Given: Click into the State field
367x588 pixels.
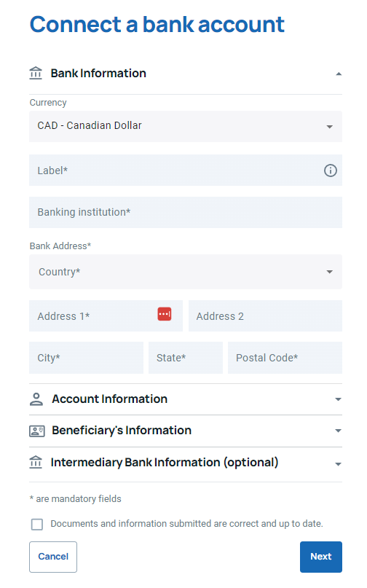Looking at the screenshot, I should point(186,358).
